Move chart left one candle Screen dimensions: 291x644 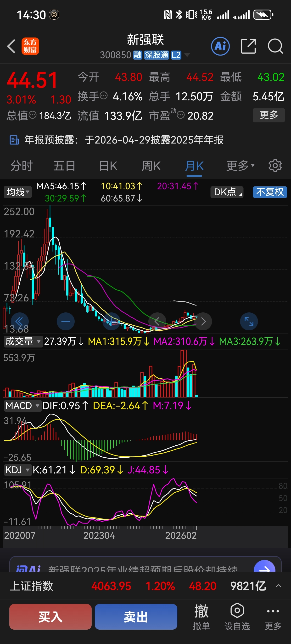click(157, 321)
